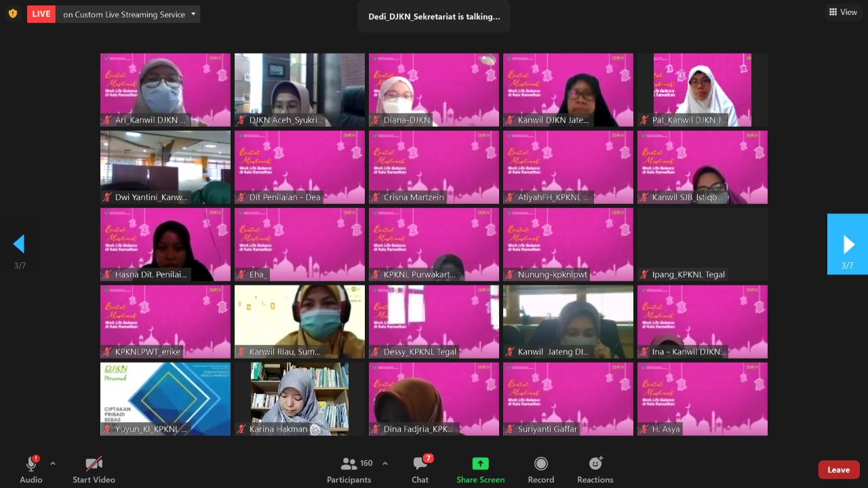Image resolution: width=868 pixels, height=488 pixels.
Task: Expand the participants options arrow
Action: [385, 464]
